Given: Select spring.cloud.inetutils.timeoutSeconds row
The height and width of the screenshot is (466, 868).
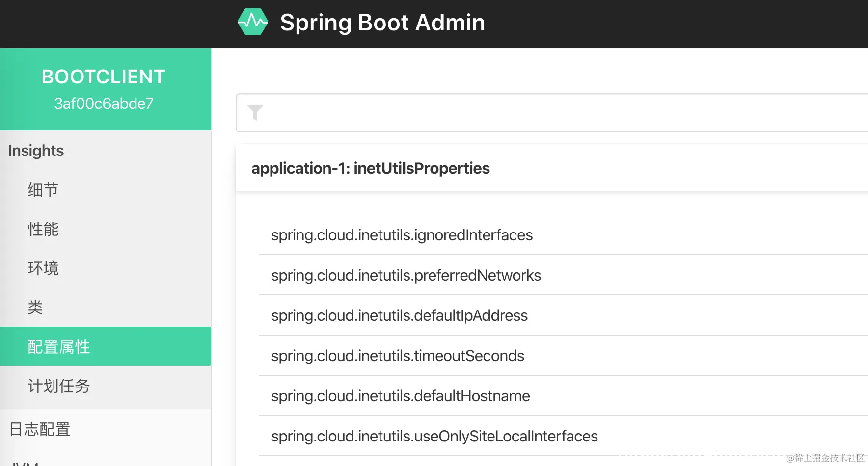Looking at the screenshot, I should [564, 356].
